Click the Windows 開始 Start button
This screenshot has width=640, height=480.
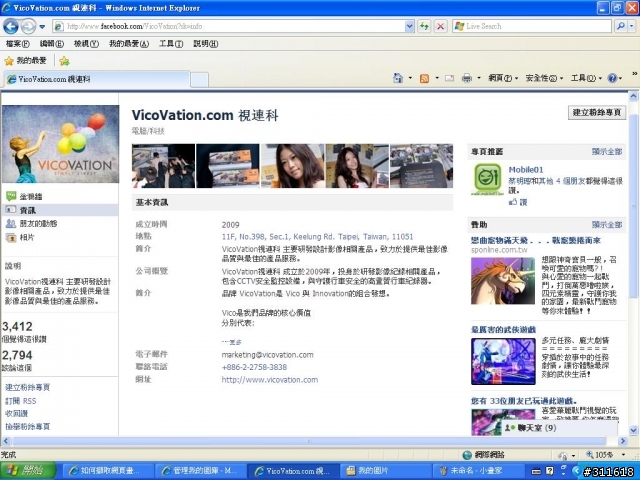(x=28, y=471)
